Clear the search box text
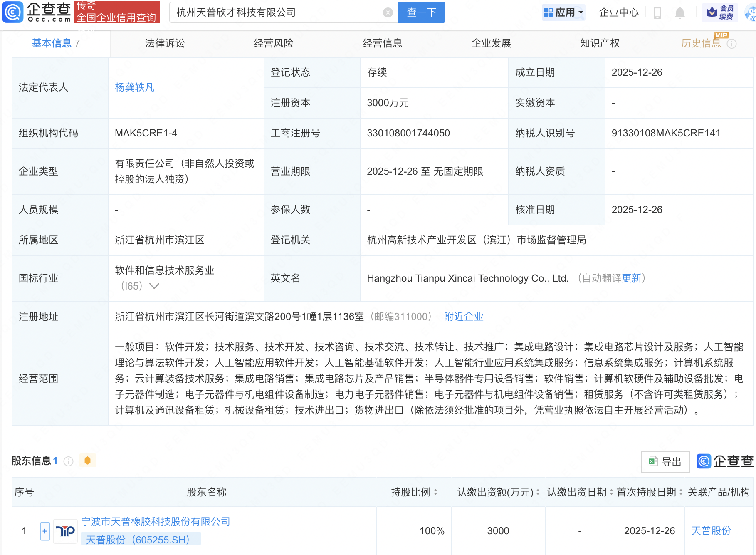This screenshot has width=756, height=555. point(388,12)
